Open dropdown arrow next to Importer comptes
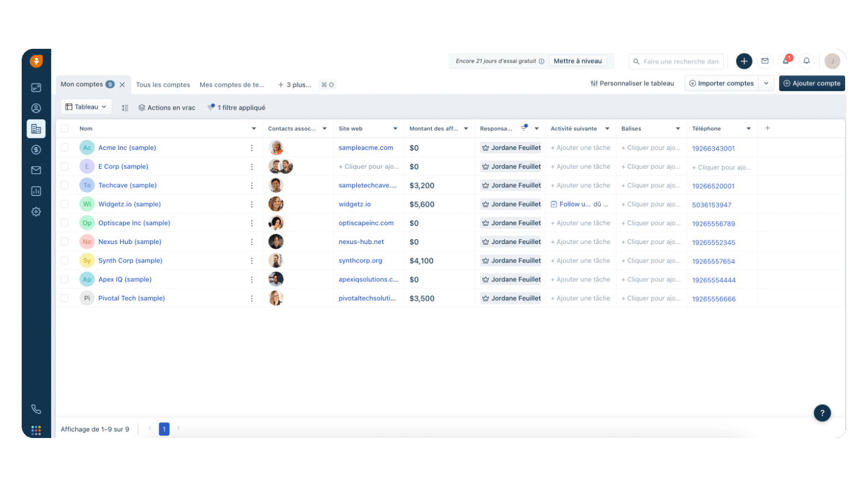Screen dimensions: 868x488 (x=767, y=83)
